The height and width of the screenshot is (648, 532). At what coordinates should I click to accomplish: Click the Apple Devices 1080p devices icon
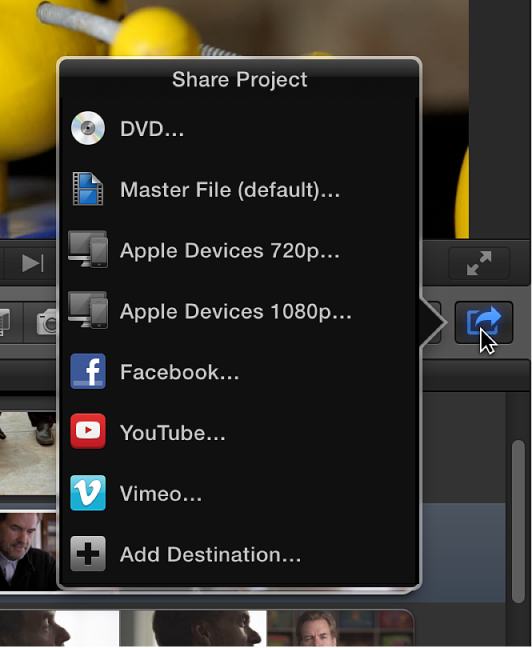[x=88, y=310]
